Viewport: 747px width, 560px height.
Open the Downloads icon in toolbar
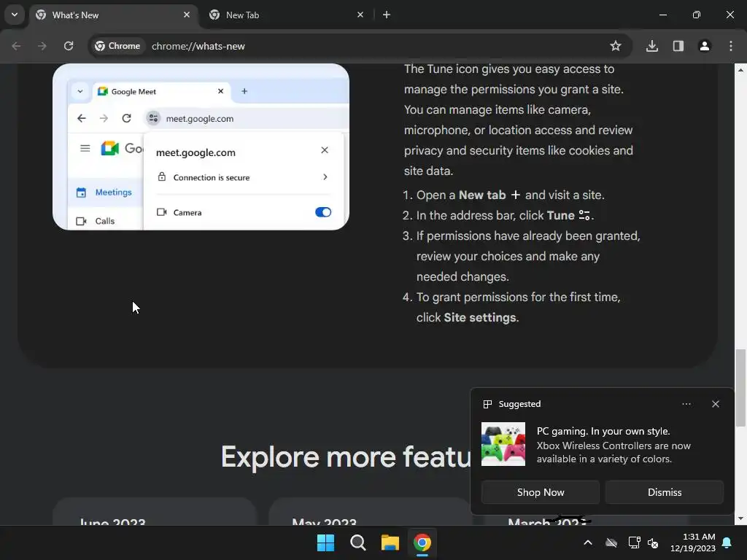(652, 46)
